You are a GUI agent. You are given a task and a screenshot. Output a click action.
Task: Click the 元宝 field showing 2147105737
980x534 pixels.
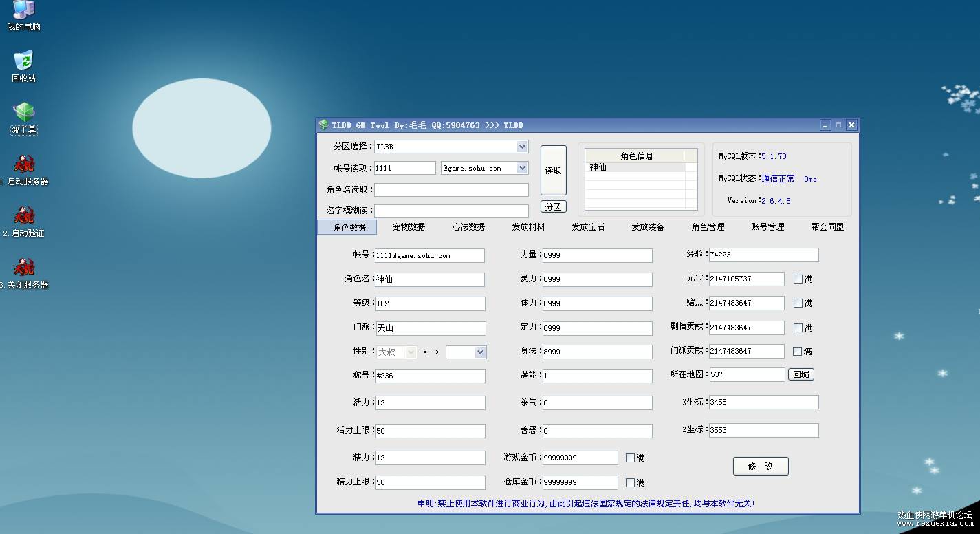coord(746,279)
